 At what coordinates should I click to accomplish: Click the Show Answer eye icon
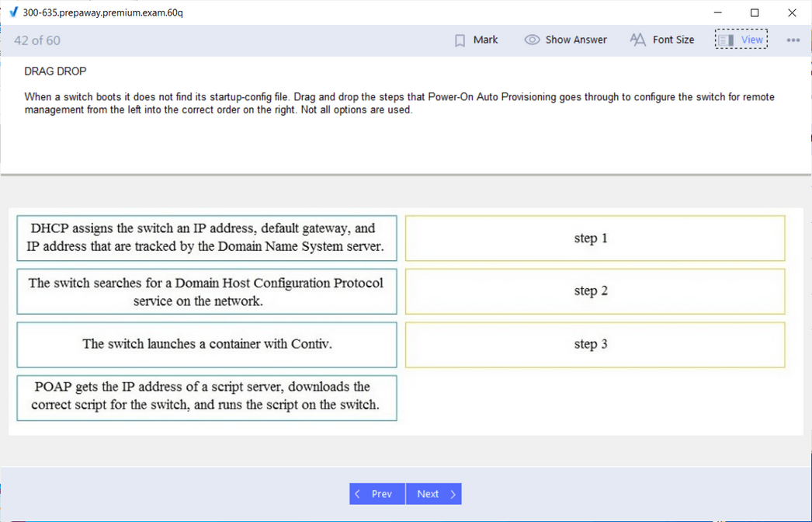[532, 40]
